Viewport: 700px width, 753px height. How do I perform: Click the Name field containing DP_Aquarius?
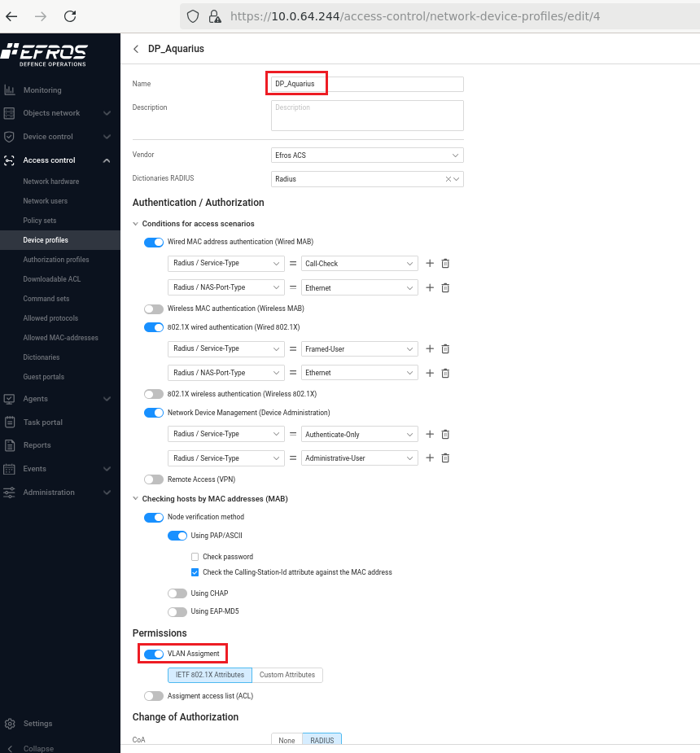coord(367,84)
